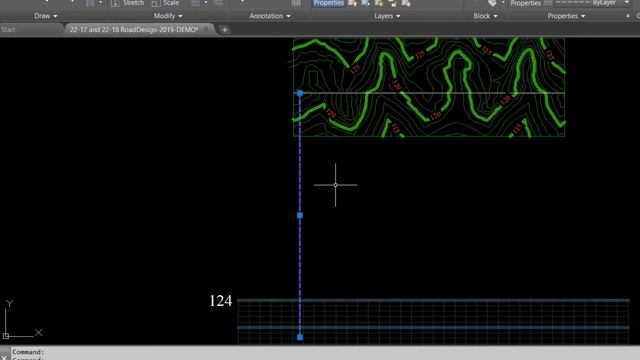Select the 22-17 and 22-18 RoadDesign-2019-DEMO tab
Viewport: 640px width, 360px height.
click(x=134, y=29)
